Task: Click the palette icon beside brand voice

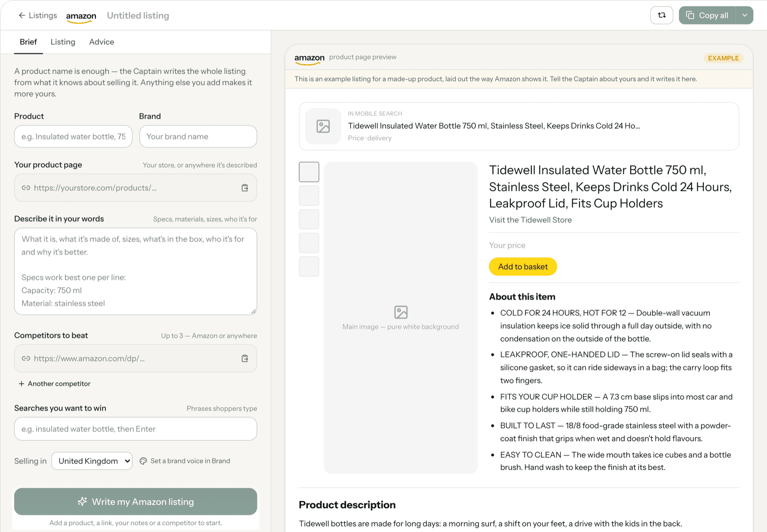Action: [x=143, y=461]
